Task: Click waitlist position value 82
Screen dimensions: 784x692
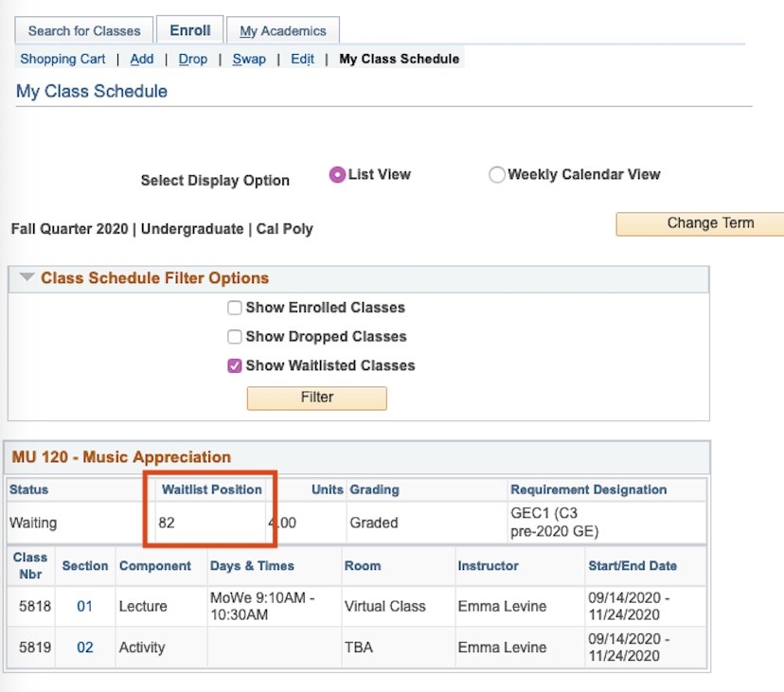Action: coord(167,523)
